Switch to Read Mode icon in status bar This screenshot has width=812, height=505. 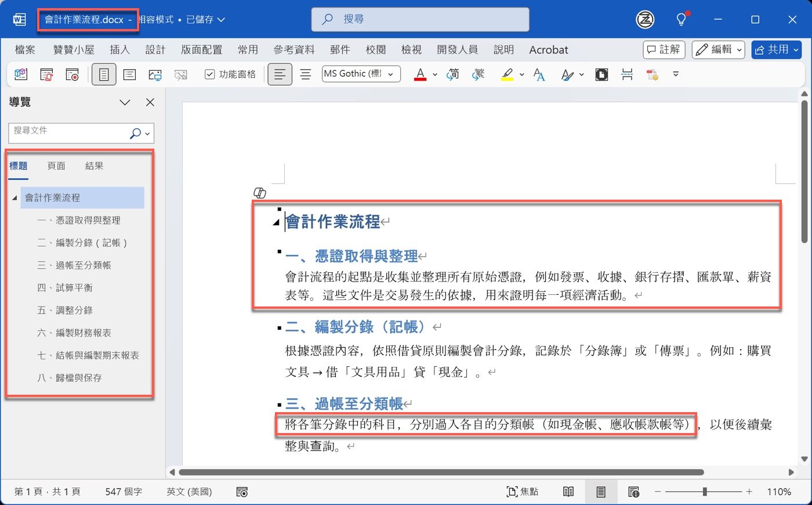pyautogui.click(x=568, y=491)
